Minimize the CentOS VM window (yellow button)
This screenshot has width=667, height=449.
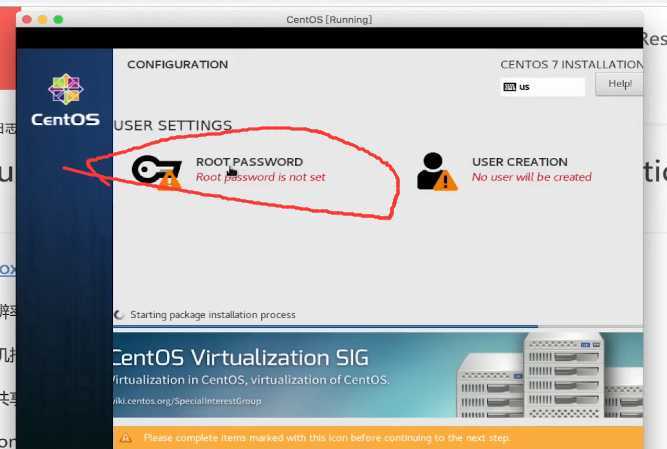(43, 20)
